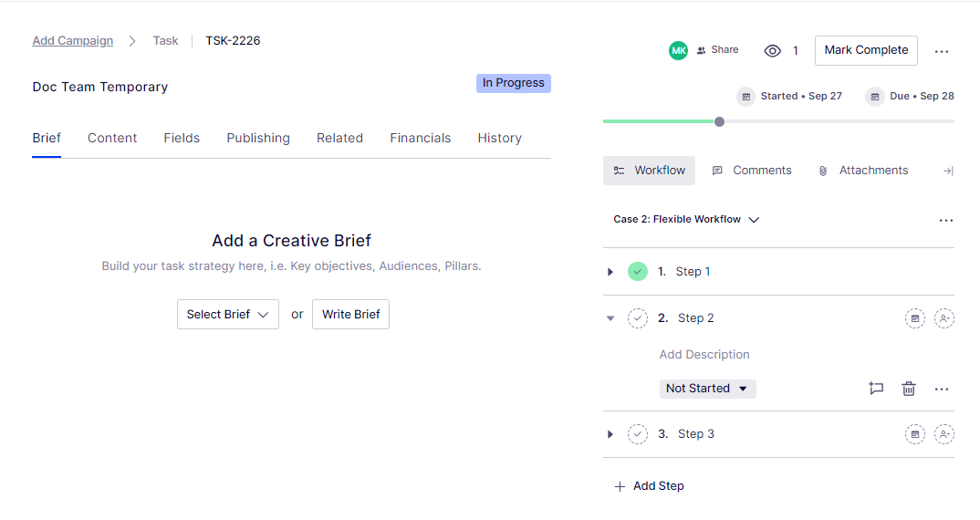Click the Mark Complete button
This screenshot has width=980, height=520.
coord(866,51)
